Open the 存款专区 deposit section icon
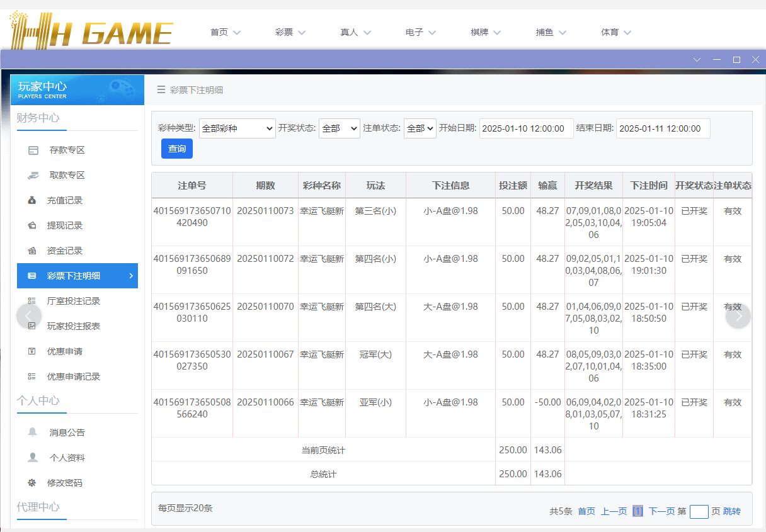The width and height of the screenshot is (766, 532). [34, 150]
